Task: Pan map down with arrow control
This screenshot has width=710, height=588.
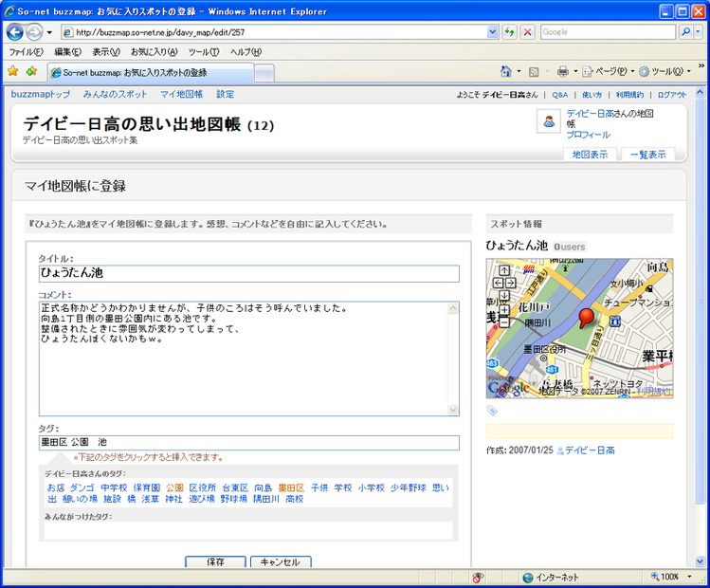Action: [x=504, y=295]
